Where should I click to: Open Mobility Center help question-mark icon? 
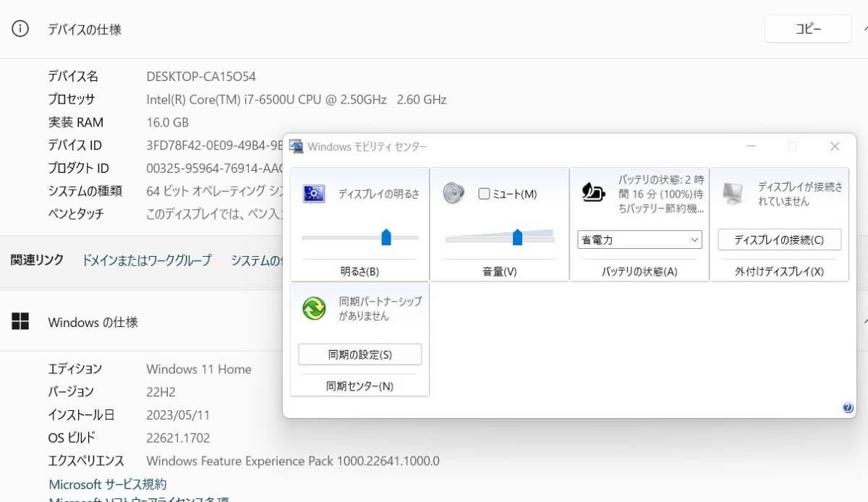click(x=848, y=408)
